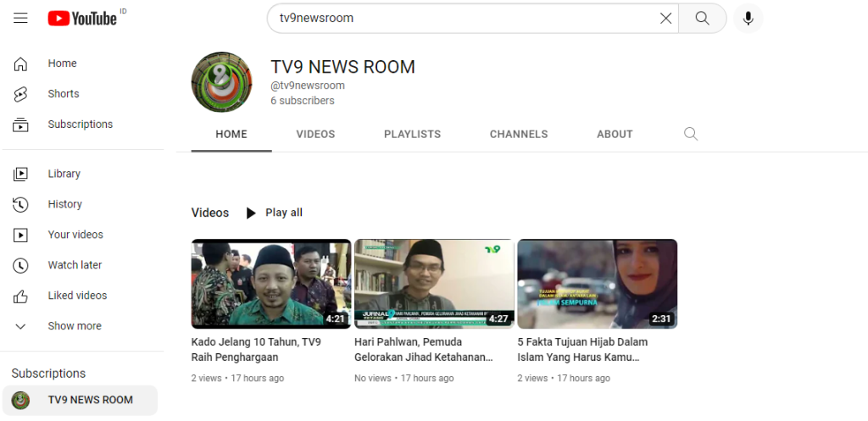Open Your videos label in sidebar
The width and height of the screenshot is (868, 421).
click(x=75, y=235)
